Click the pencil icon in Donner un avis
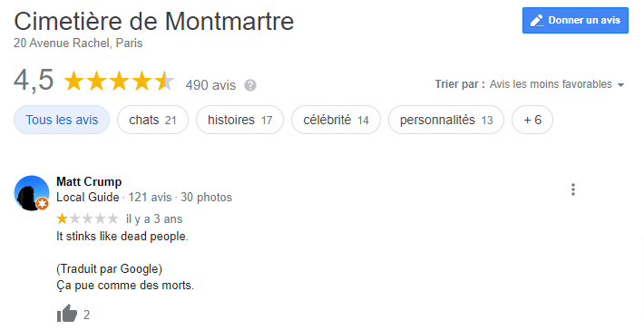644x330 pixels. (536, 21)
